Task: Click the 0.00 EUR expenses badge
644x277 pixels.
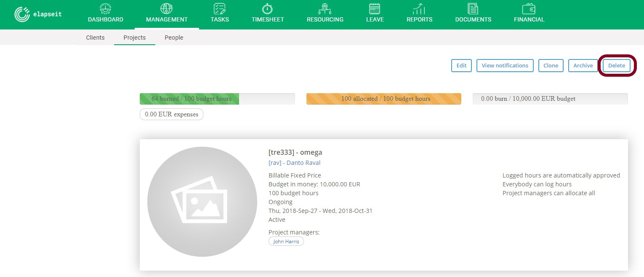Action: click(x=171, y=114)
